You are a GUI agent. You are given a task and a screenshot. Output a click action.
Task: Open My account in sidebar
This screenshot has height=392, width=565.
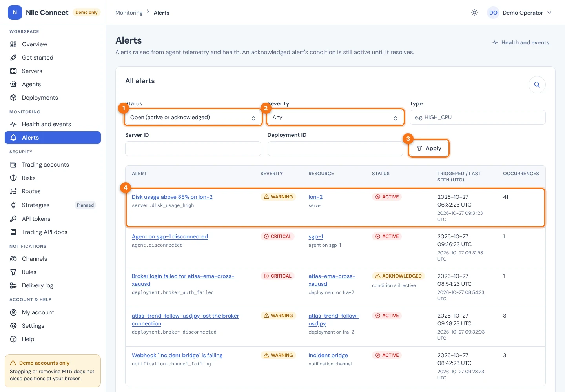(53, 312)
